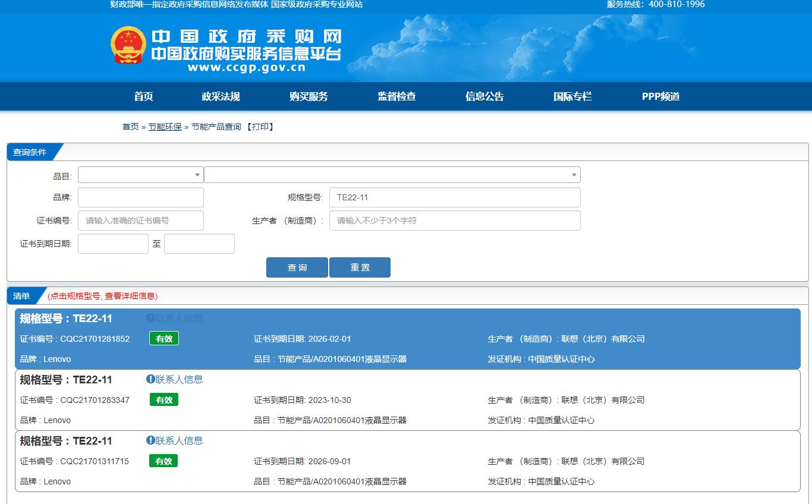Click certificate number CQC21701283347

point(95,400)
